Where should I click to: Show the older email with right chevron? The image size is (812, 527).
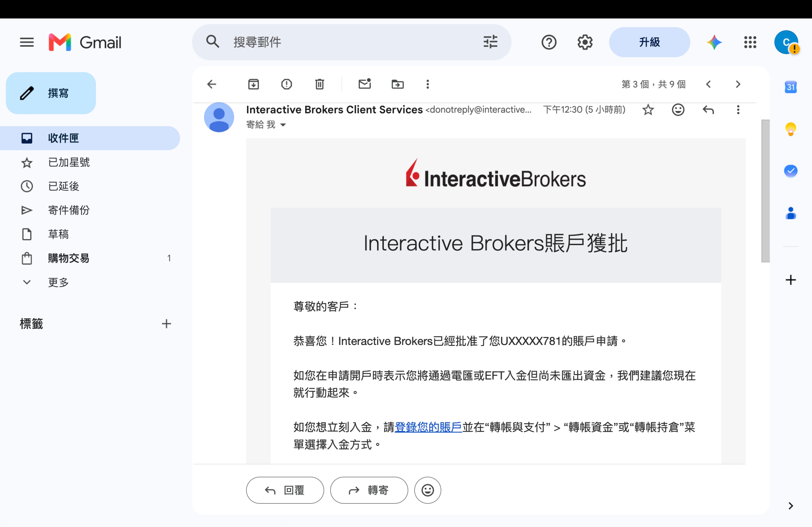point(738,84)
